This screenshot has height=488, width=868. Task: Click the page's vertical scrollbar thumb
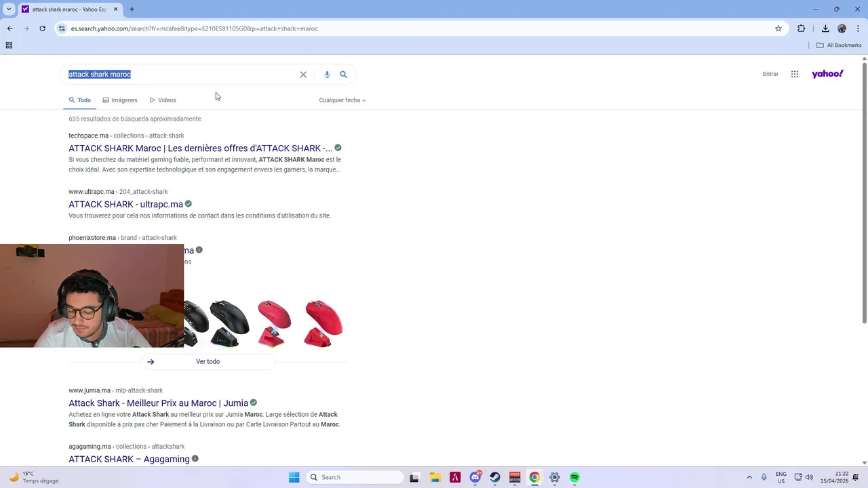click(x=864, y=193)
